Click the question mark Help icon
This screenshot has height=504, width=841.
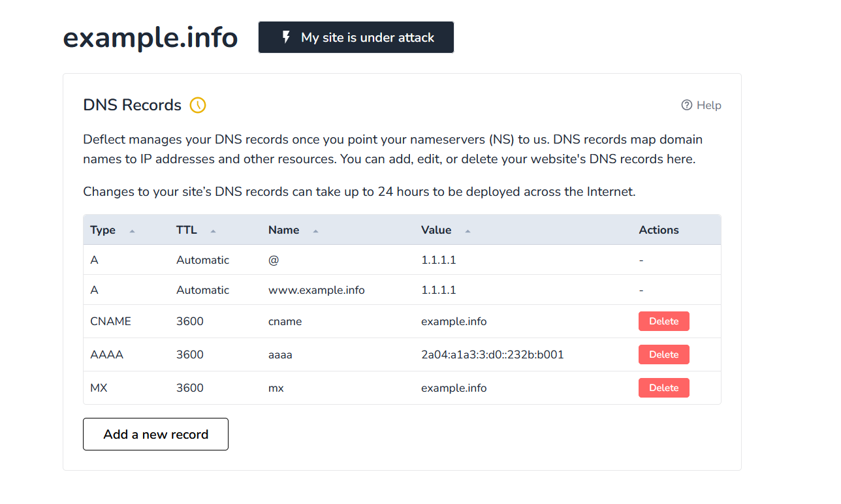click(686, 105)
